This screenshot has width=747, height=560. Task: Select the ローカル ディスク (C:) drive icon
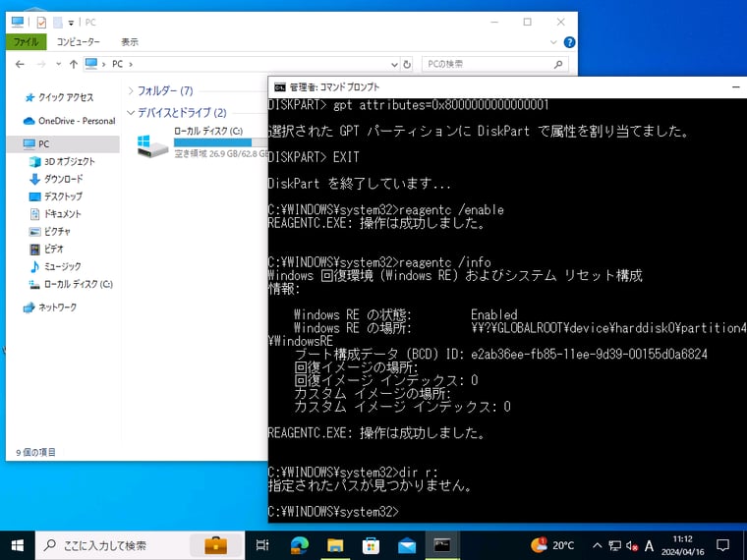coord(152,146)
